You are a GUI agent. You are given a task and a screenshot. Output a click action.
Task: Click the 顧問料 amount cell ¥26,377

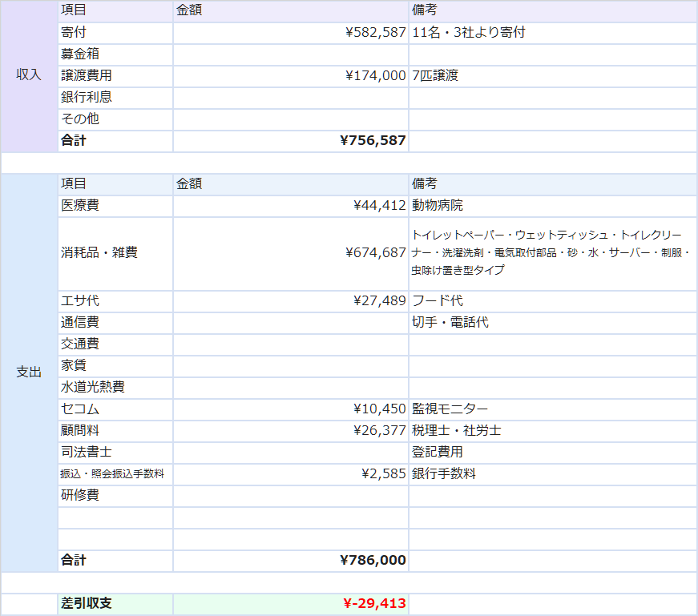point(291,431)
